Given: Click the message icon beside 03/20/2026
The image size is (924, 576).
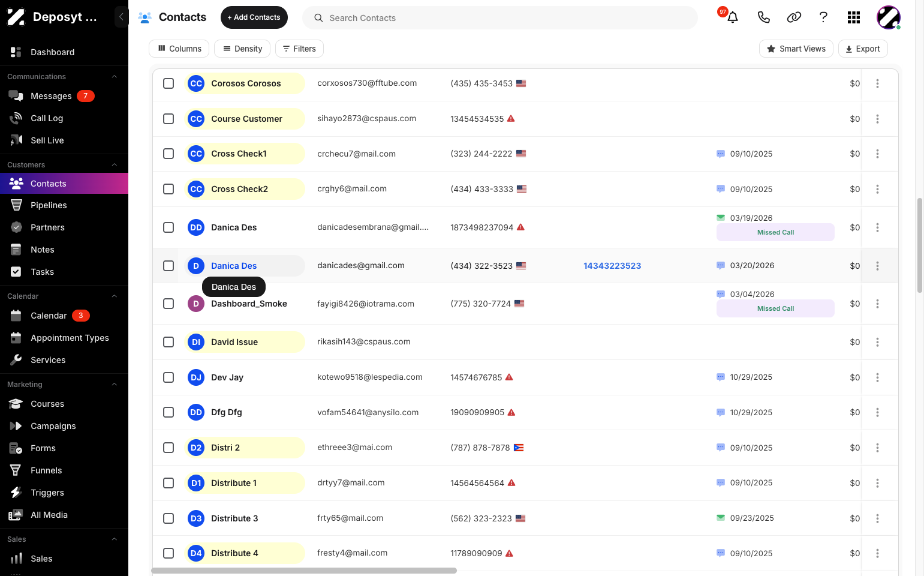Looking at the screenshot, I should click(721, 265).
